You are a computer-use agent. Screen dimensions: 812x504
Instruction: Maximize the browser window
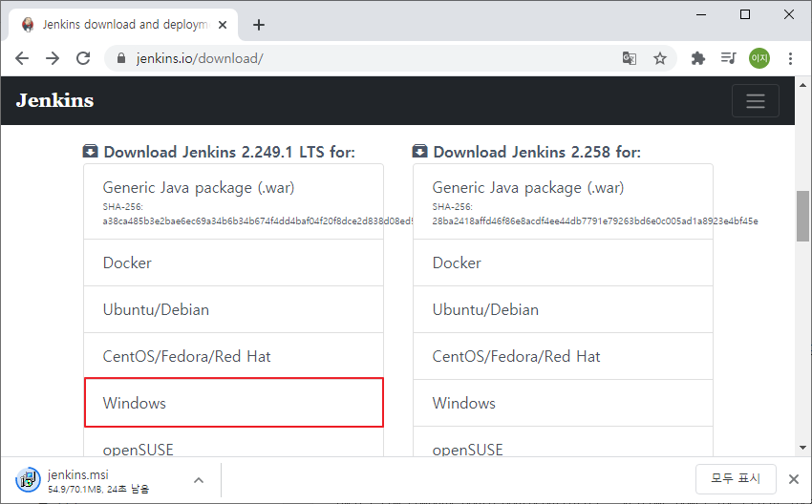(745, 14)
